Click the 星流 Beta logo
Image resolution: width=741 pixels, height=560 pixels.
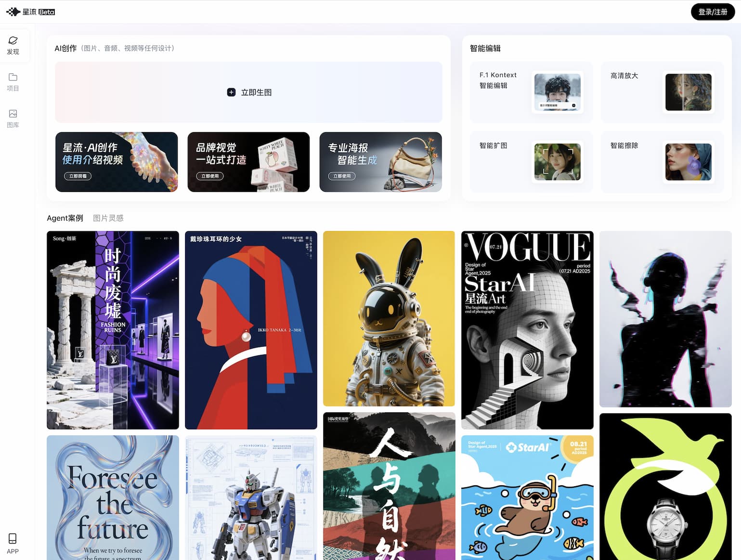(30, 12)
